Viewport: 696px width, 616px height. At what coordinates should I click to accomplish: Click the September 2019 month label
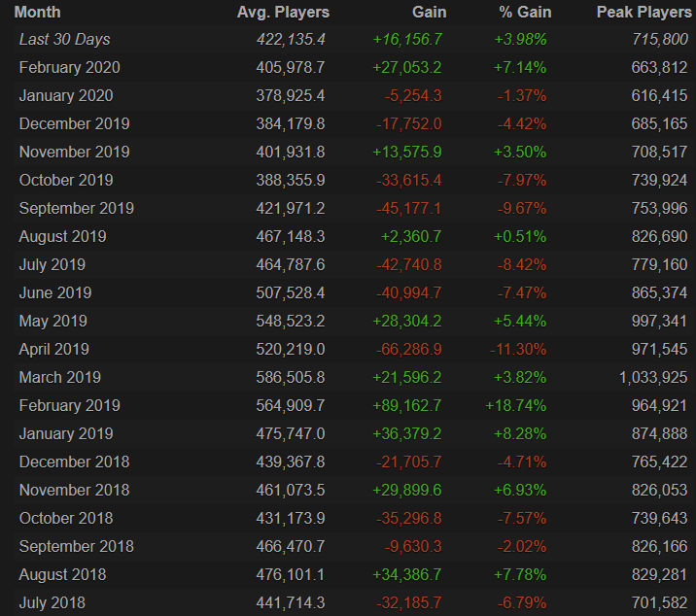point(77,208)
